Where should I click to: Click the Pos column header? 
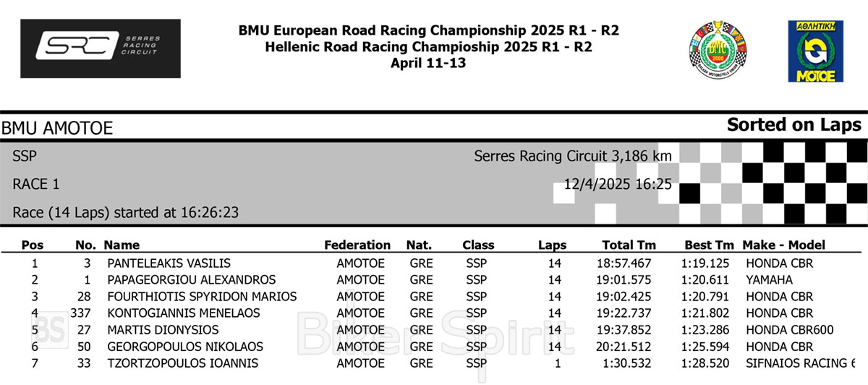point(33,245)
